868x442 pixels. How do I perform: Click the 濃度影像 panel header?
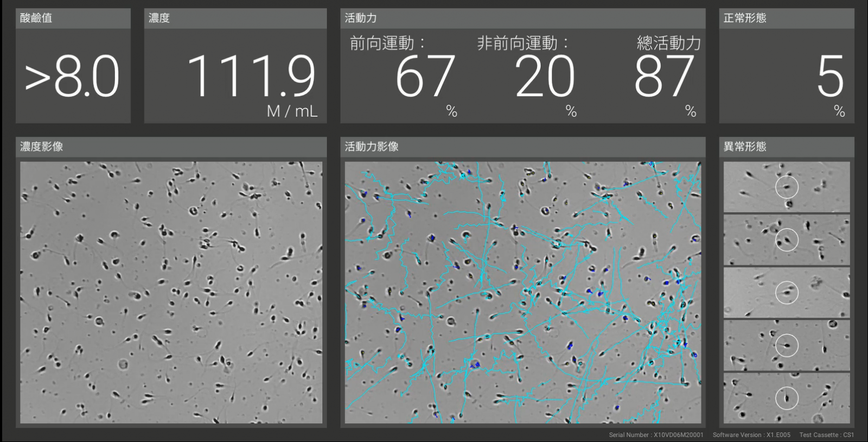point(42,147)
